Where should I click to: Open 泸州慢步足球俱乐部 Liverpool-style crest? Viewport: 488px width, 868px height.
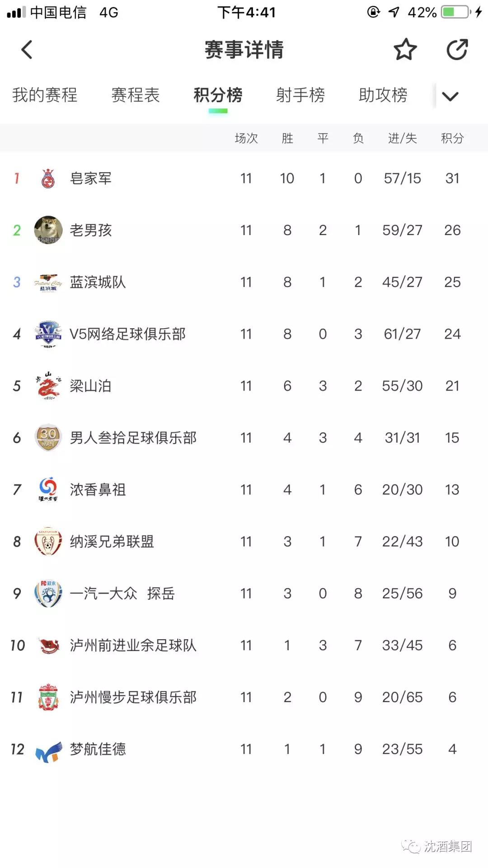coord(48,697)
